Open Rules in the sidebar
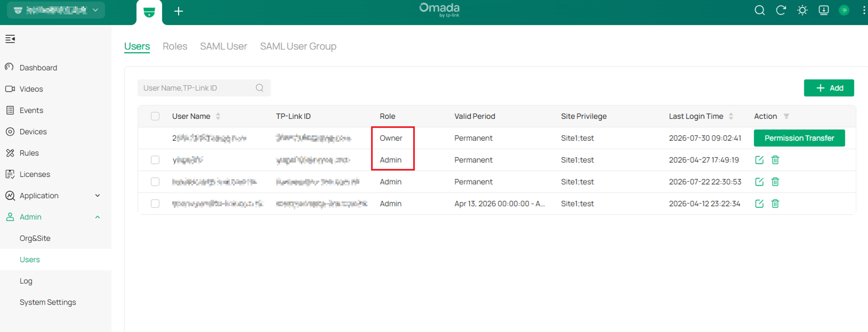Screen dimensions: 868x332 tap(29, 153)
